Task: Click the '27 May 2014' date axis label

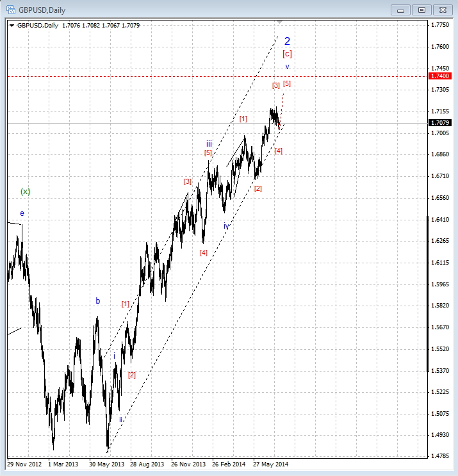Action: [271, 464]
